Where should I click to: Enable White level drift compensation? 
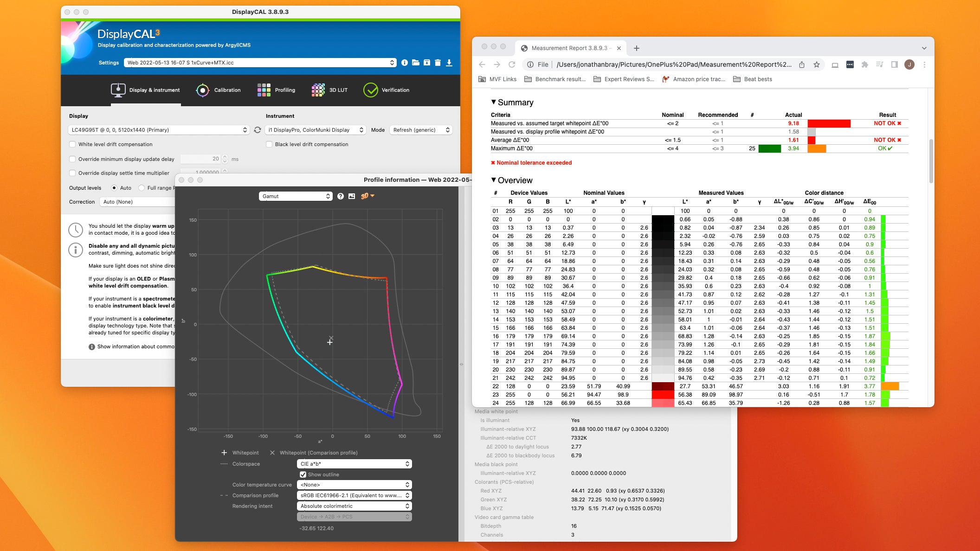(x=72, y=144)
